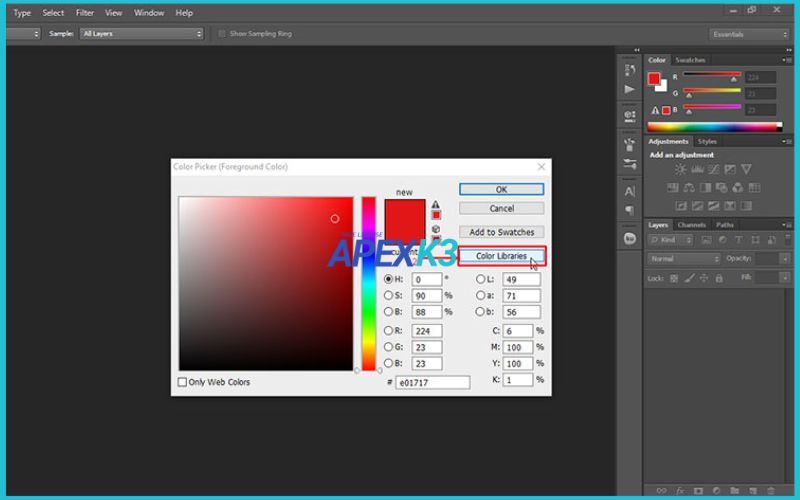Add a Curves adjustment
800x500 pixels.
(x=713, y=169)
